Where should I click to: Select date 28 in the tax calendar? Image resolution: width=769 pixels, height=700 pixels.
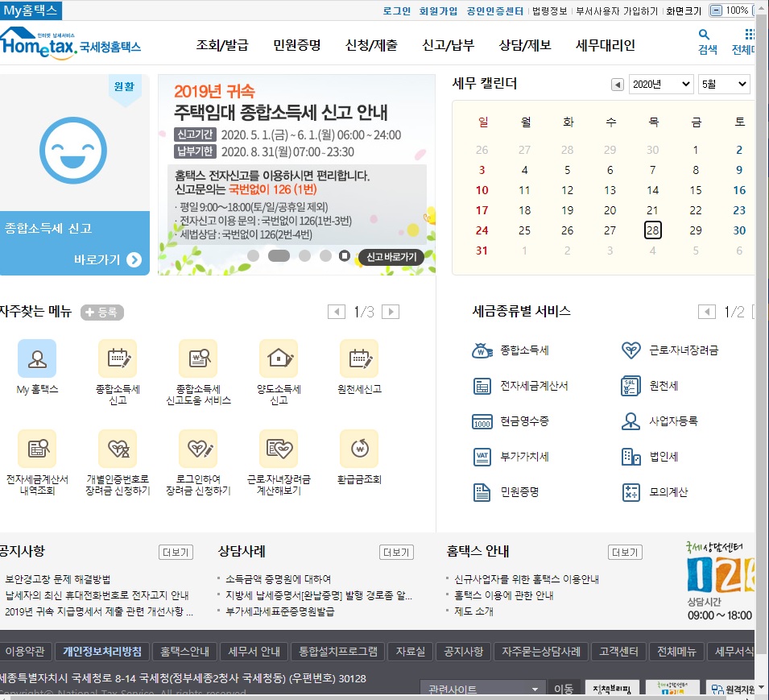(x=652, y=230)
